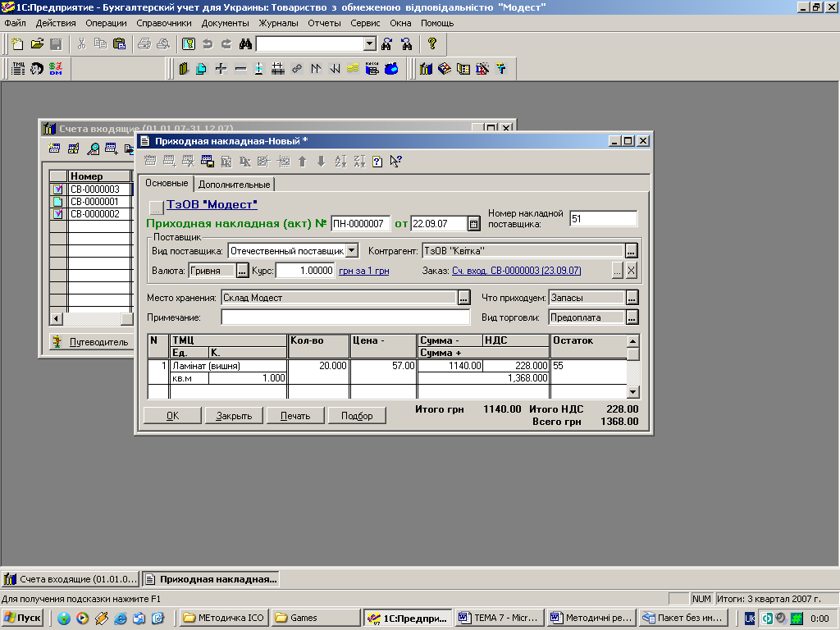
Task: Click the down arrow move row icon
Action: pyautogui.click(x=321, y=162)
